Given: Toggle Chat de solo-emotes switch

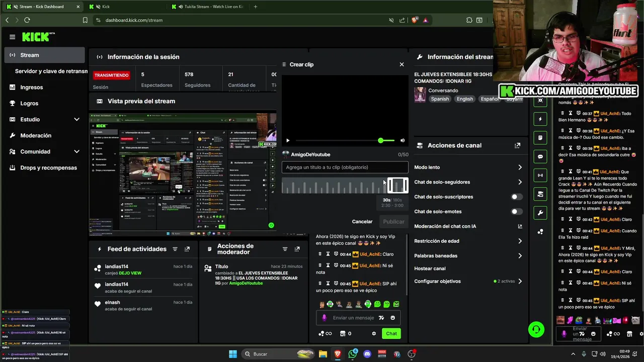Looking at the screenshot, I should tap(516, 212).
